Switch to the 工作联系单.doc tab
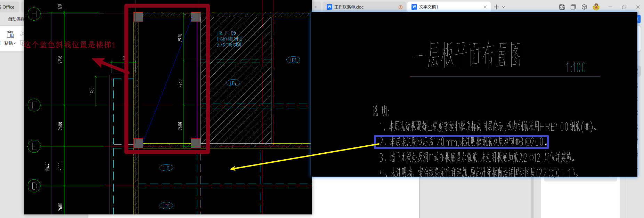This screenshot has height=218, width=644. (365, 7)
